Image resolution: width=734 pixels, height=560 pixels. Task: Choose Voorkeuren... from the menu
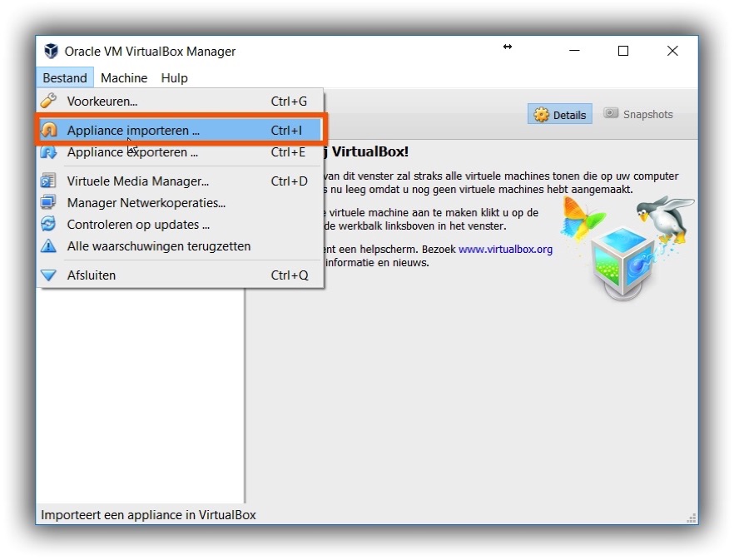181,102
